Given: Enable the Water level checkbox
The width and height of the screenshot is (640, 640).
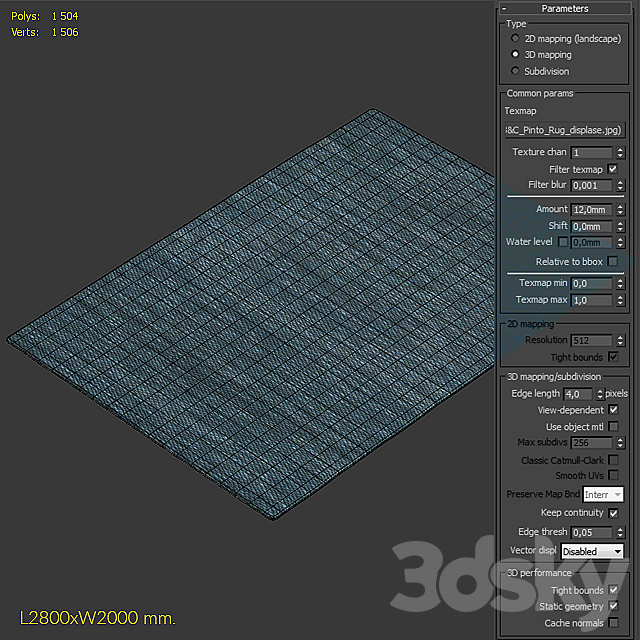Looking at the screenshot, I should 563,242.
